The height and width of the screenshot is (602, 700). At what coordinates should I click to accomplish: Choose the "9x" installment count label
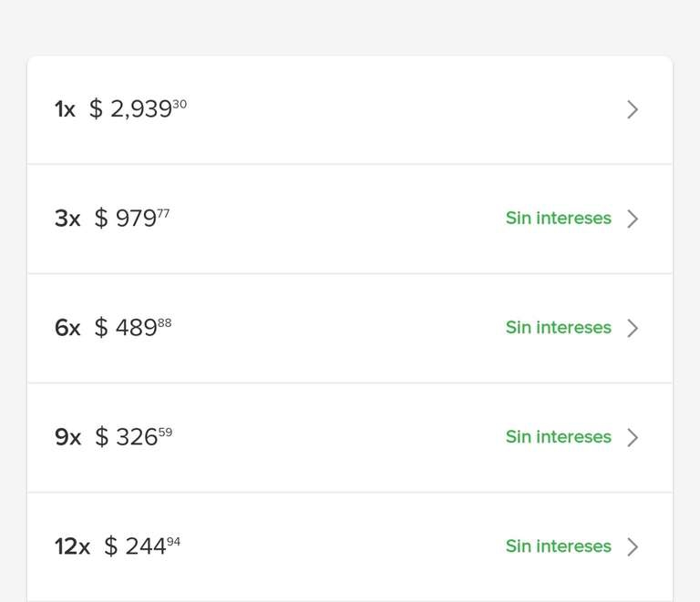[67, 438]
